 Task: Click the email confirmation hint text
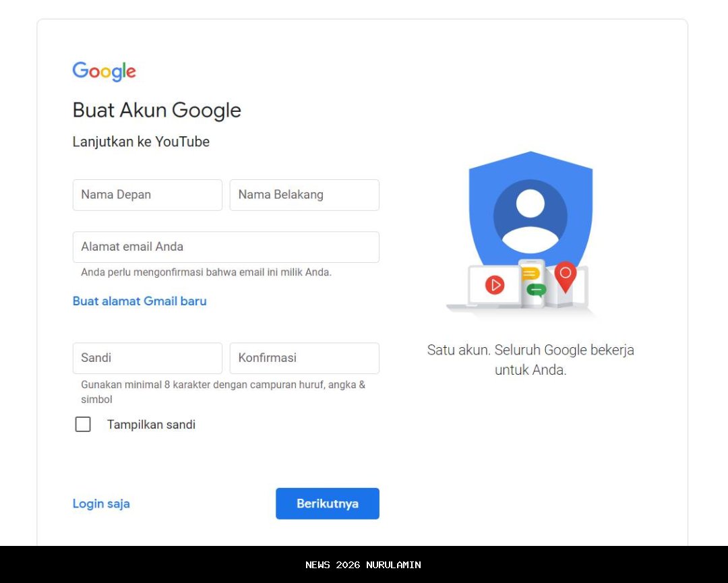point(206,272)
